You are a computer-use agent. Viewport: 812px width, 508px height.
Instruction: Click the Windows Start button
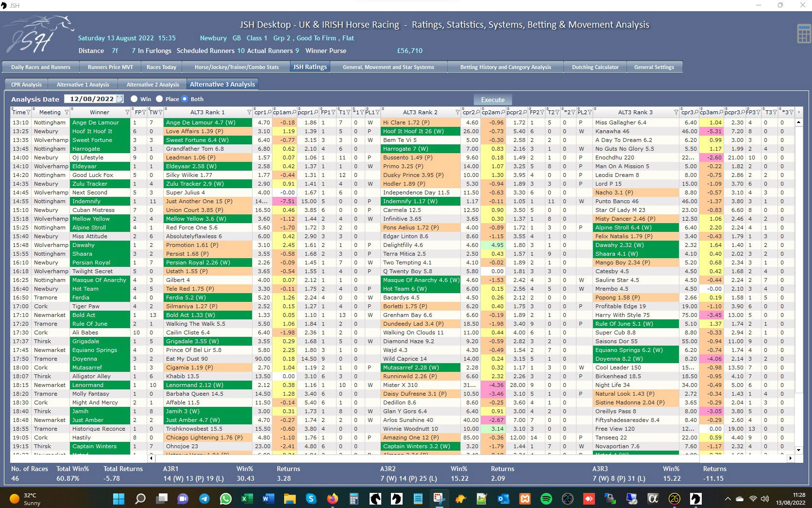point(118,498)
